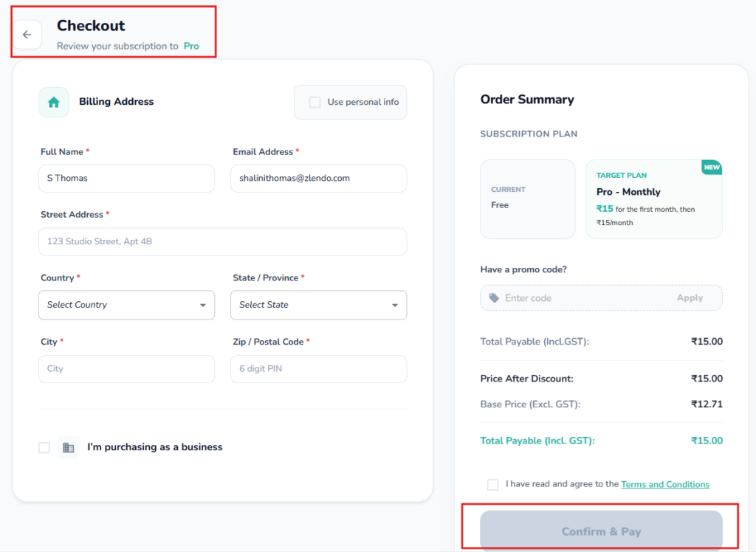756x552 pixels.
Task: Click the Zip / Postal Code field
Action: point(318,369)
